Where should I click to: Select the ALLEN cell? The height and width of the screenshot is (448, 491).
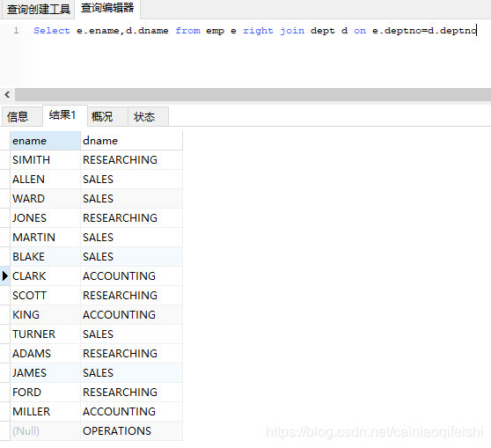(46, 180)
